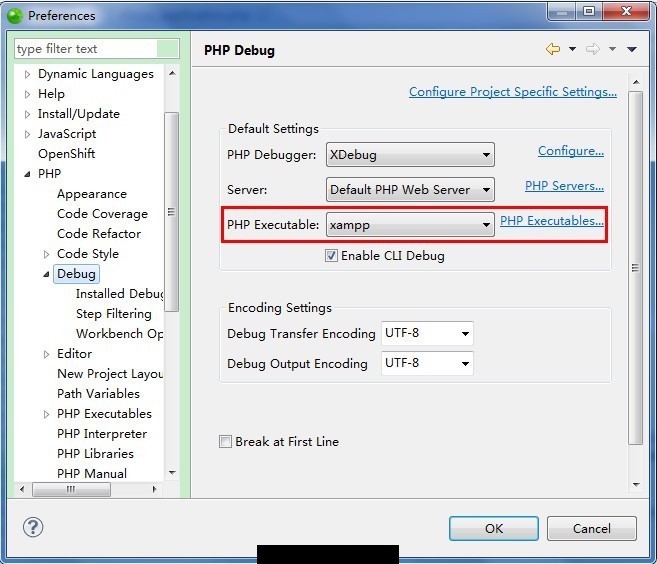Click tree scrollbar up arrow
This screenshot has height=564, width=657.
[x=172, y=73]
